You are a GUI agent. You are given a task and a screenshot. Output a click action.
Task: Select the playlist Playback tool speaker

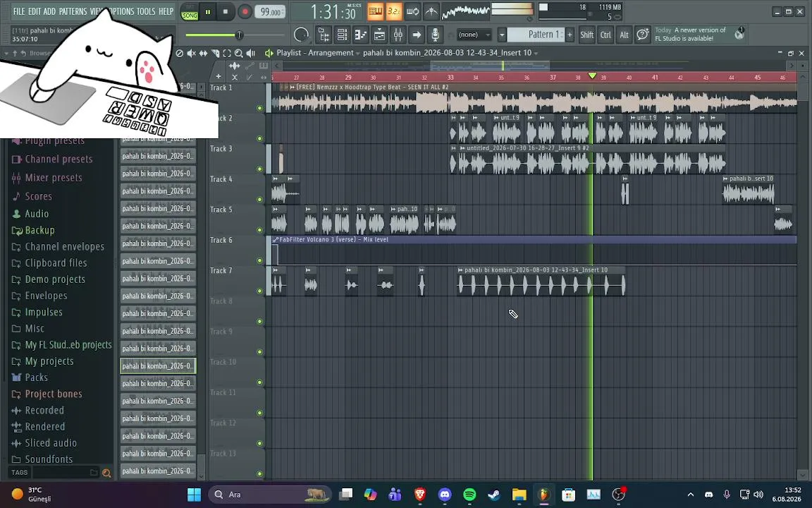pyautogui.click(x=251, y=53)
